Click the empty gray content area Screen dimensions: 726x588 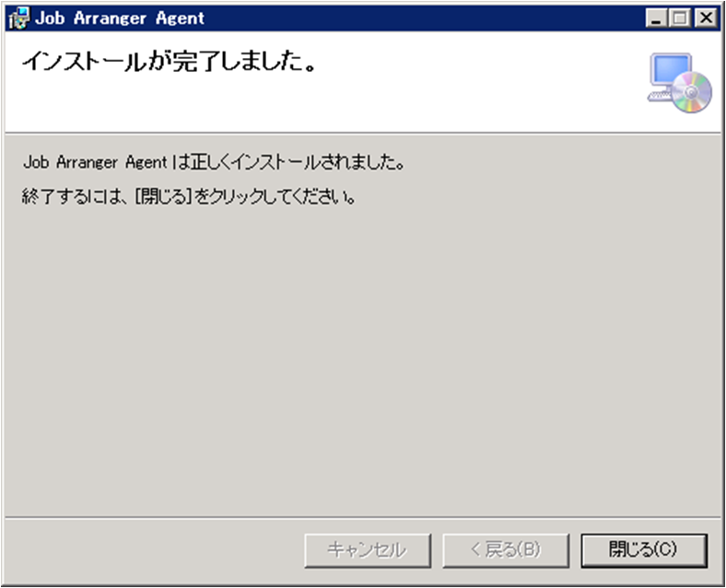(363, 361)
